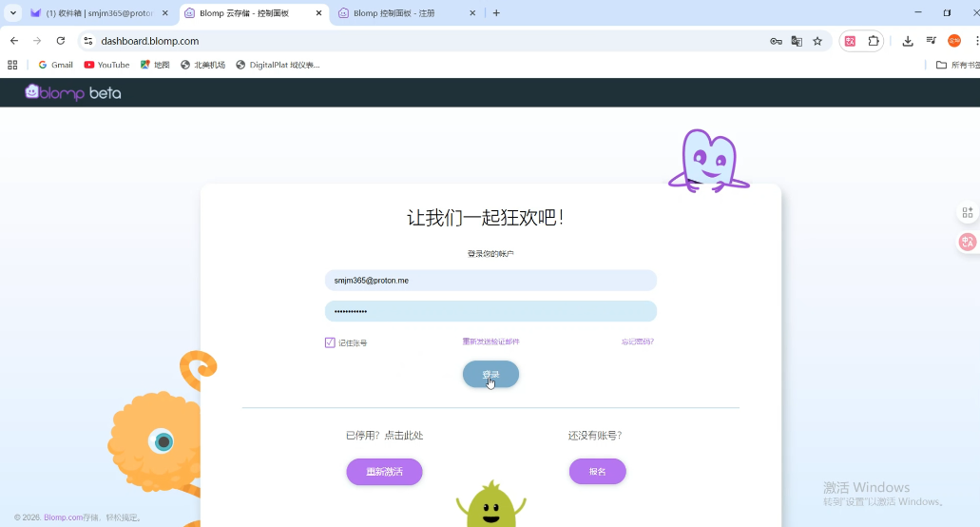Open the 所有书签 bookmarks folder
Screen dimensions: 980x527
[957, 65]
